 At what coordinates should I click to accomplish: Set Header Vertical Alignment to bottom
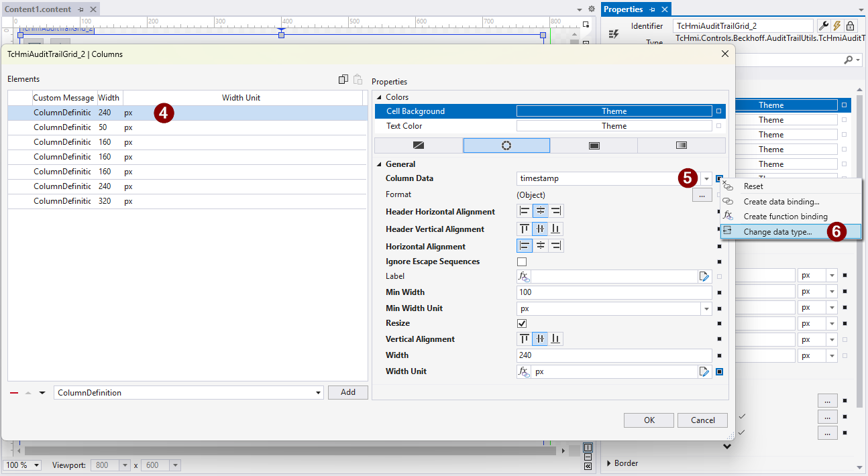[x=556, y=229]
